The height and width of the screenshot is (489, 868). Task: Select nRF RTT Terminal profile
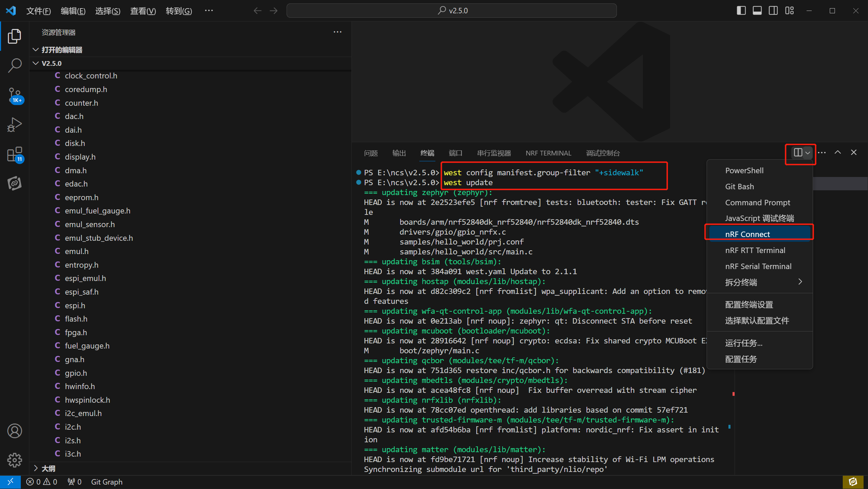point(760,250)
